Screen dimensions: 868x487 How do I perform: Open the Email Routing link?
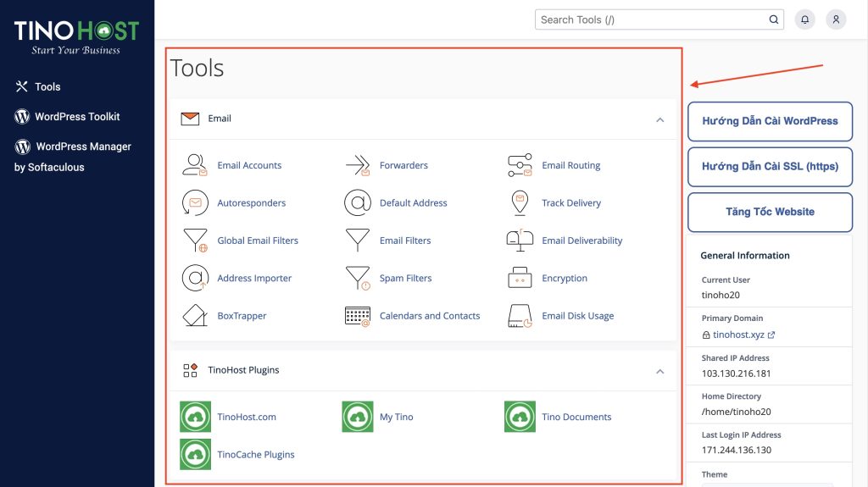[570, 165]
